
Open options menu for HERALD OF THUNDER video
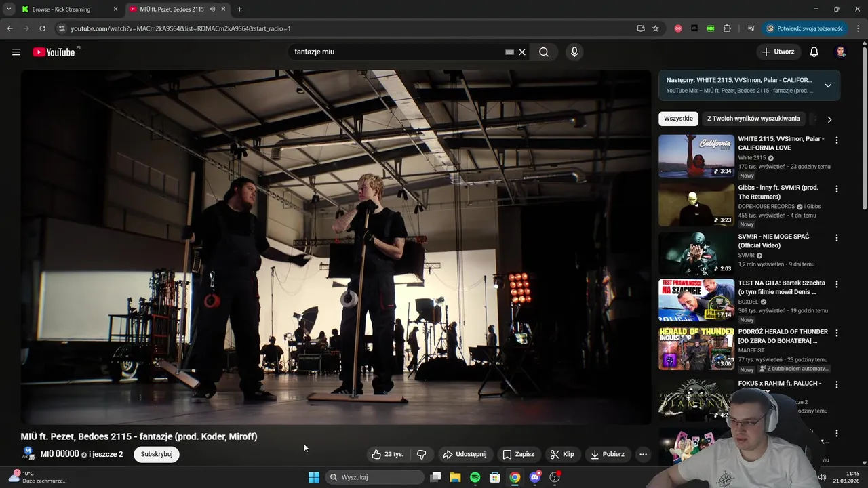[836, 333]
